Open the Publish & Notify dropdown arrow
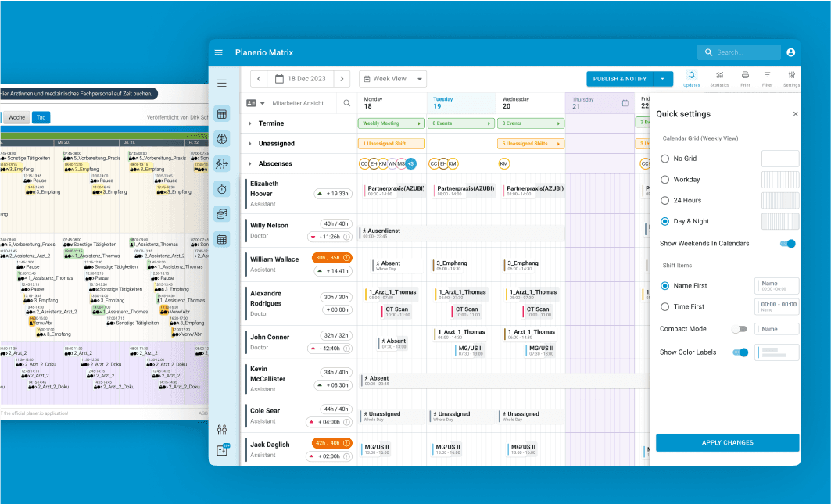This screenshot has width=831, height=504. pos(662,79)
